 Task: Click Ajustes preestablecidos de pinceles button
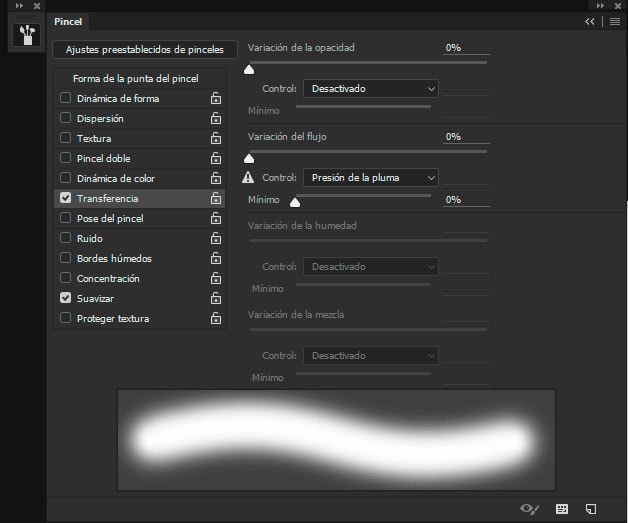tap(145, 50)
